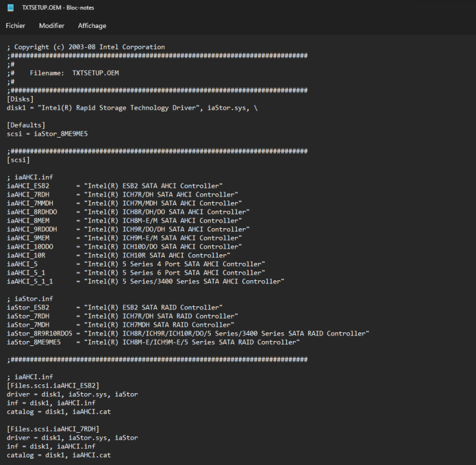Click the [scsi] section header
Image resolution: width=476 pixels, height=465 pixels.
pos(19,160)
